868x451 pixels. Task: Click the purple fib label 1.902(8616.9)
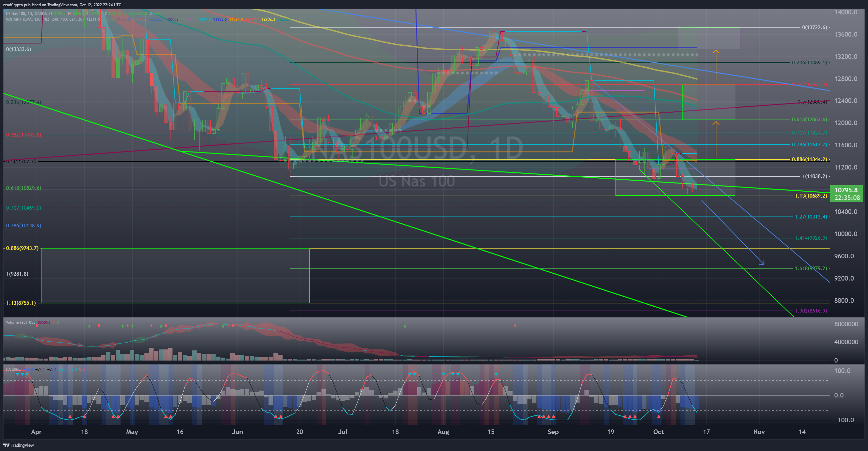(811, 311)
